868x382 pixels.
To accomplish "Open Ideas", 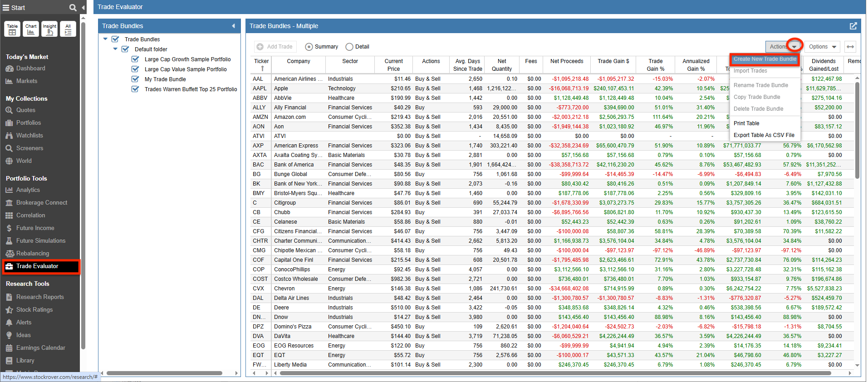I will [x=23, y=335].
